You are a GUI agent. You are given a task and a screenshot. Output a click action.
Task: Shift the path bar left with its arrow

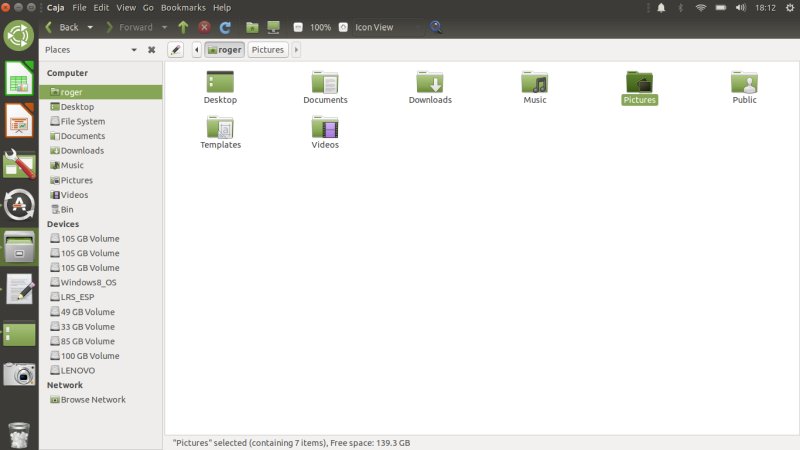tap(196, 49)
